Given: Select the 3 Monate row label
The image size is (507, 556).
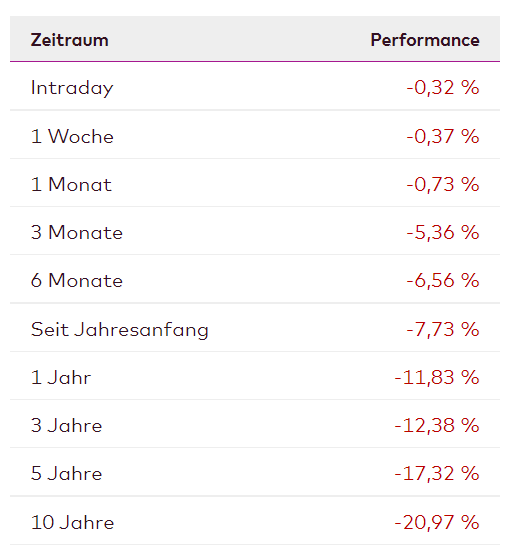Looking at the screenshot, I should 77,233.
